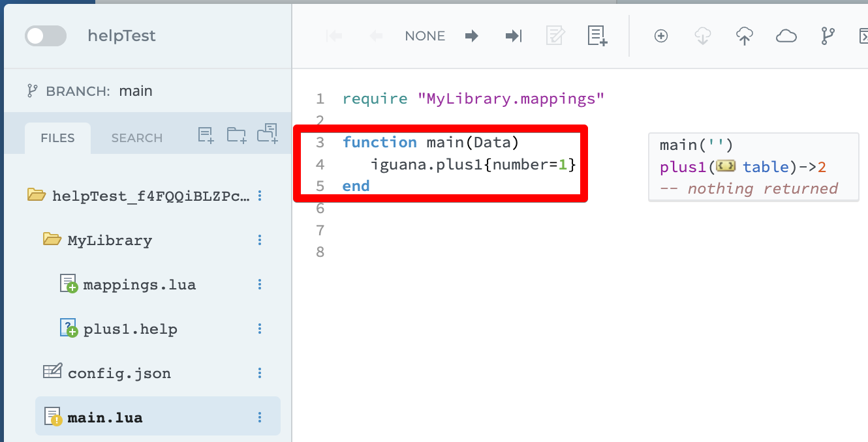Click the BRANCH: main label
Screen dimensions: 868x442
coord(90,91)
